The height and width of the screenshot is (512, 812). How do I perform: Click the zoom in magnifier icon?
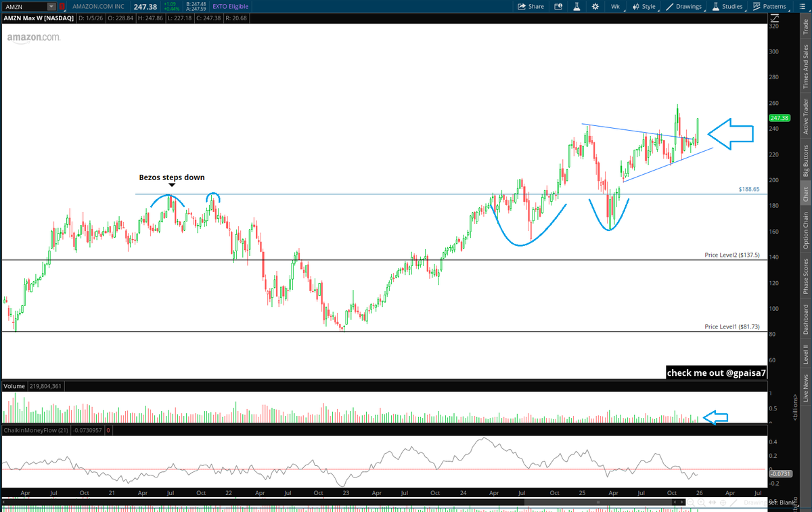[x=701, y=503]
